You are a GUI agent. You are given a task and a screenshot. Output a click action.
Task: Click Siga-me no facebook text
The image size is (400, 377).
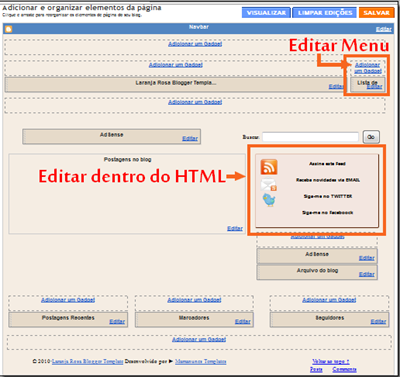[328, 213]
